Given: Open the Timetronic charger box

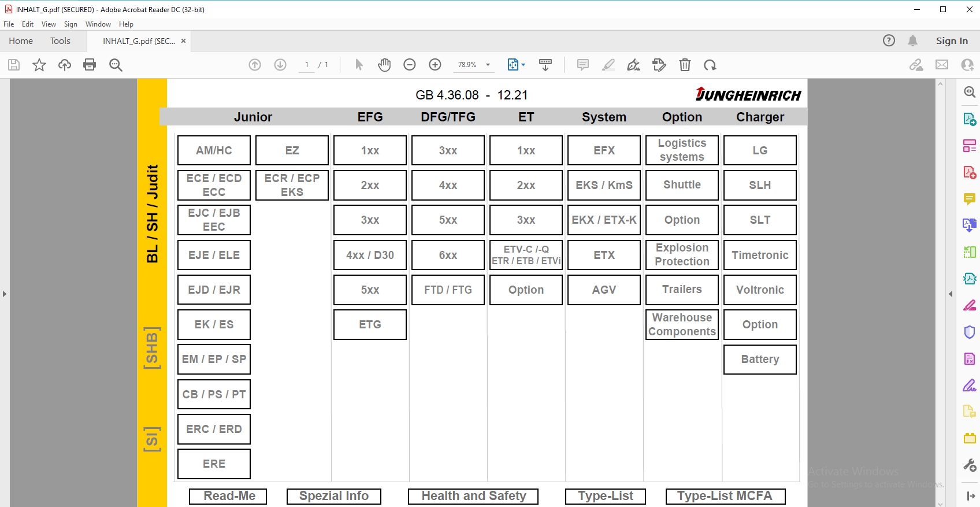Looking at the screenshot, I should (x=760, y=255).
